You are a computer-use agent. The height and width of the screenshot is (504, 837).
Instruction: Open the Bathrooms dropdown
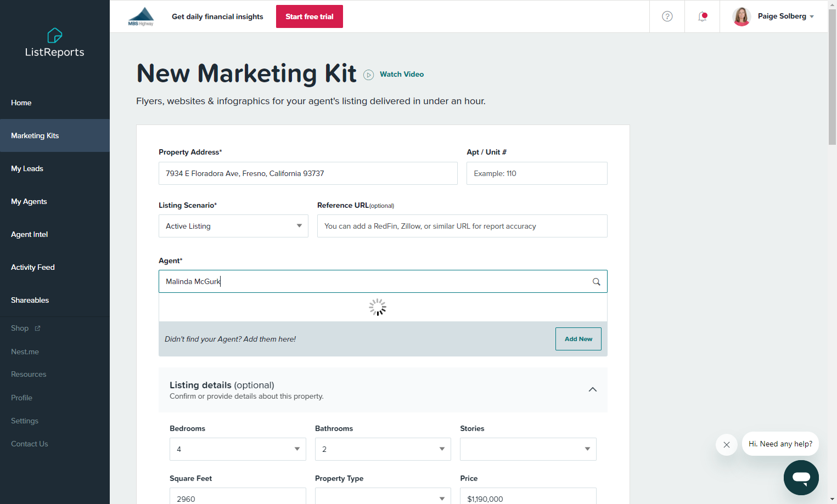(x=383, y=449)
